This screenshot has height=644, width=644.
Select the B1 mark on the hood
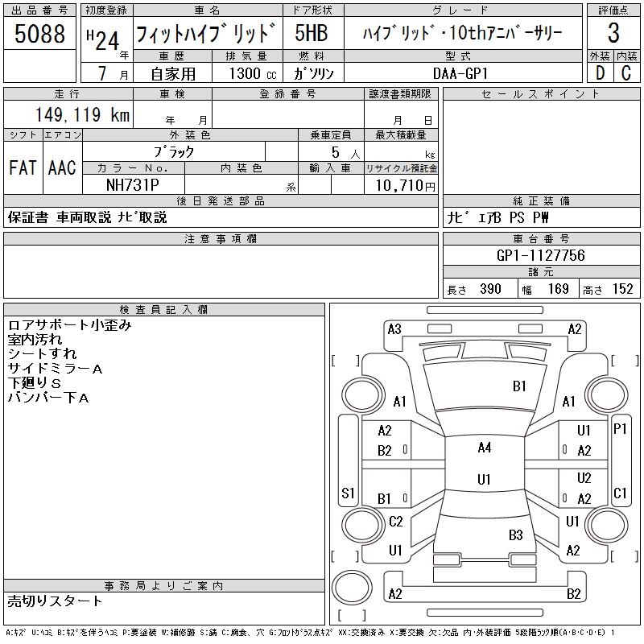tap(519, 386)
